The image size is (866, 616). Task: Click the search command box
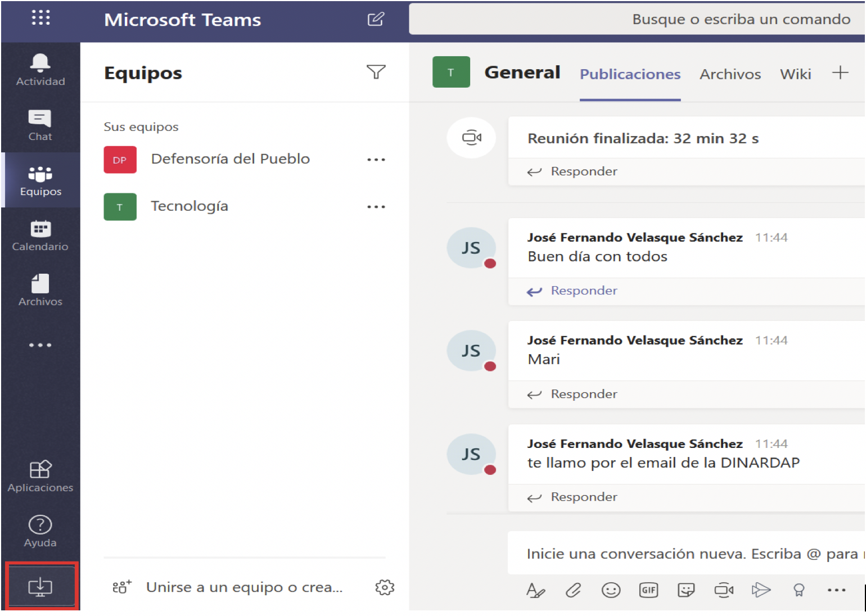pos(637,19)
